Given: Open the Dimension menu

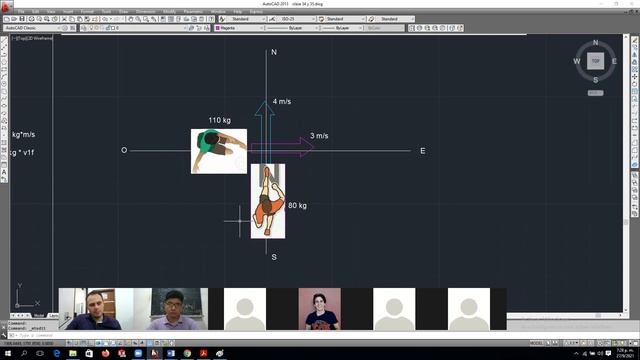Looking at the screenshot, I should [x=145, y=11].
